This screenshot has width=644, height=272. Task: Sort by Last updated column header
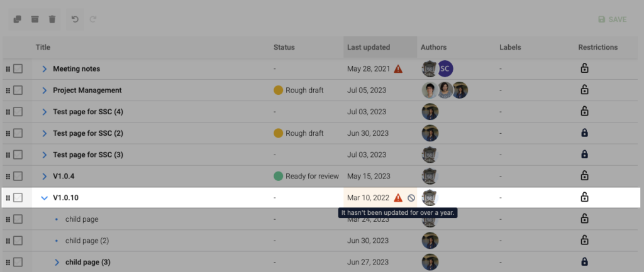(369, 47)
